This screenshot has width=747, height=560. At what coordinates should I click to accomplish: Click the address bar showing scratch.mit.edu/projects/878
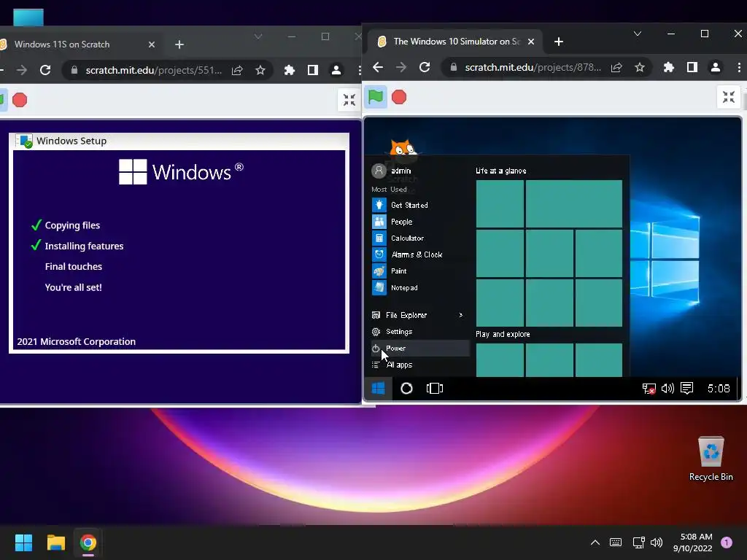[x=533, y=67]
